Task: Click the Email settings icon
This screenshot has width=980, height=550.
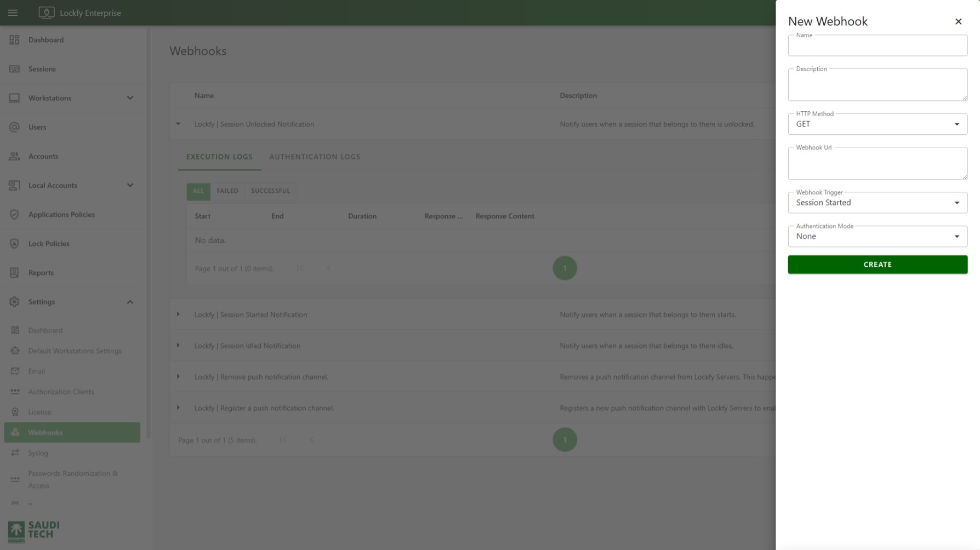Action: (x=15, y=371)
